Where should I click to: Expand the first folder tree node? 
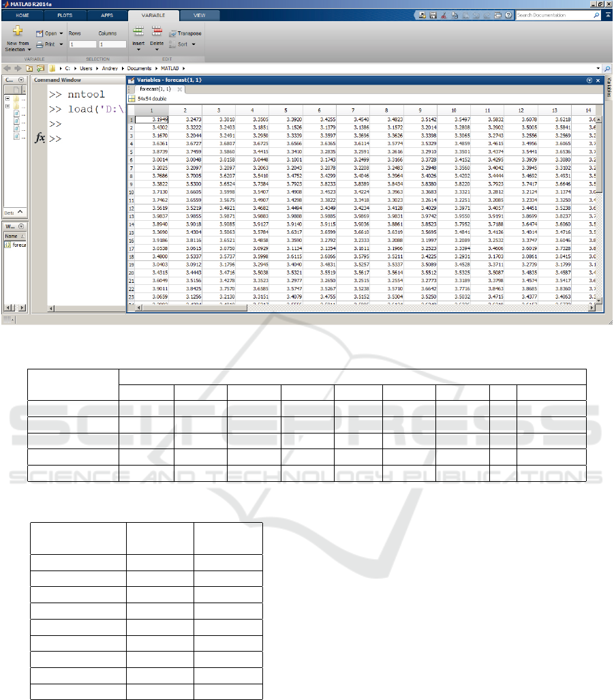click(7, 98)
